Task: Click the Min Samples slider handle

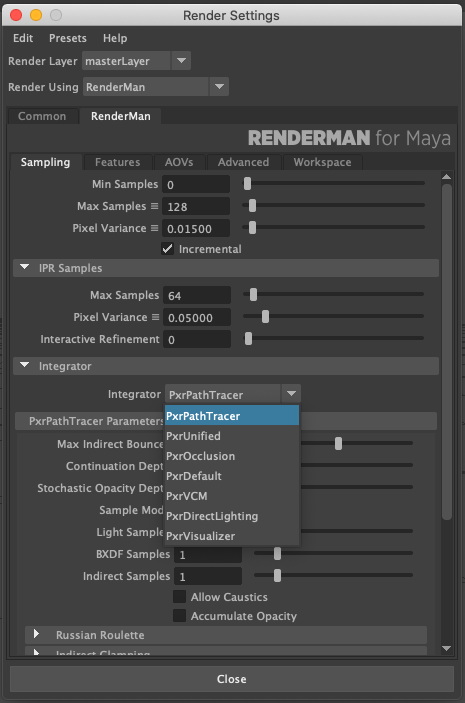Action: coord(247,183)
